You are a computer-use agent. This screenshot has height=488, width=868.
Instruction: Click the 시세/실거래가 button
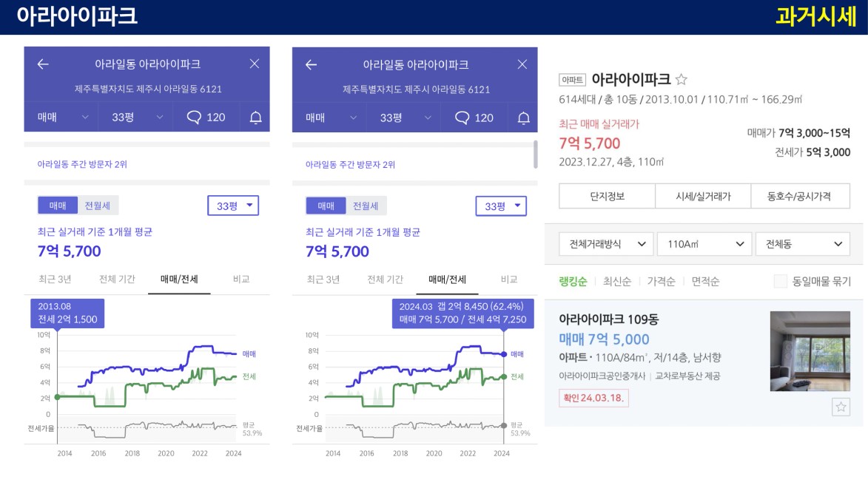(703, 197)
